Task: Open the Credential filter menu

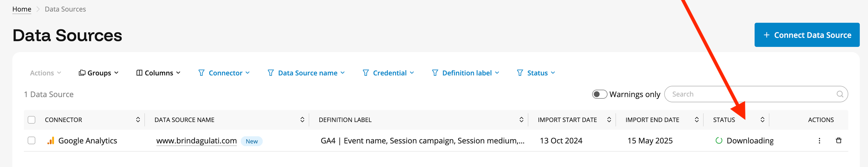Action: [388, 73]
